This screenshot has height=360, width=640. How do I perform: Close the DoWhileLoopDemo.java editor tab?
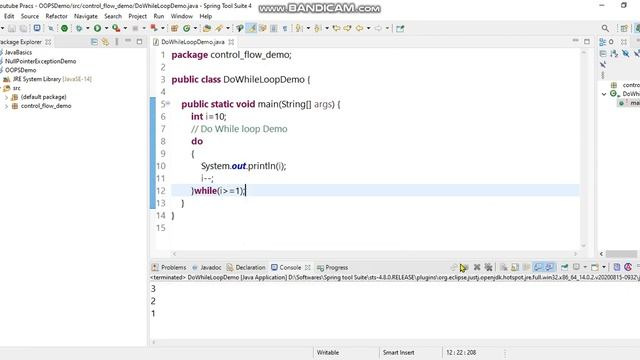(231, 42)
